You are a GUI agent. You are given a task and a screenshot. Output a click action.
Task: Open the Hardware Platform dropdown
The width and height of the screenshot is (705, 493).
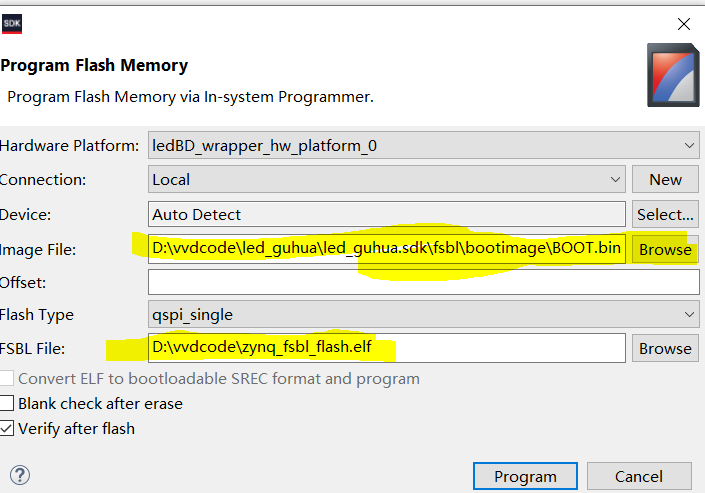pyautogui.click(x=424, y=145)
